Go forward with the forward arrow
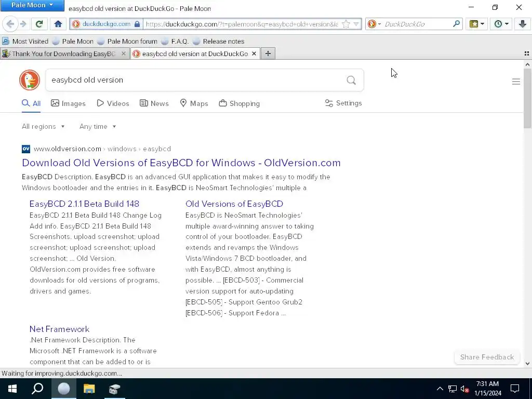 pos(23,24)
